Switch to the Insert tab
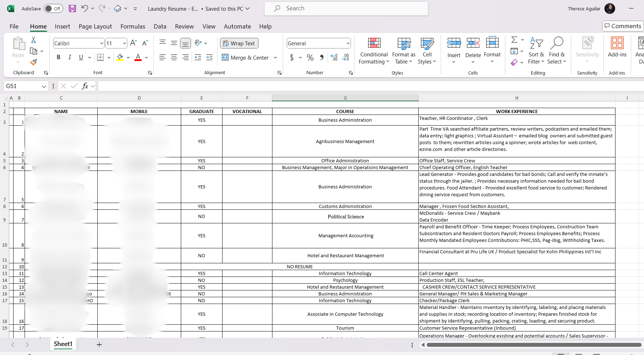Viewport: 644px width, 355px height. coord(62,26)
